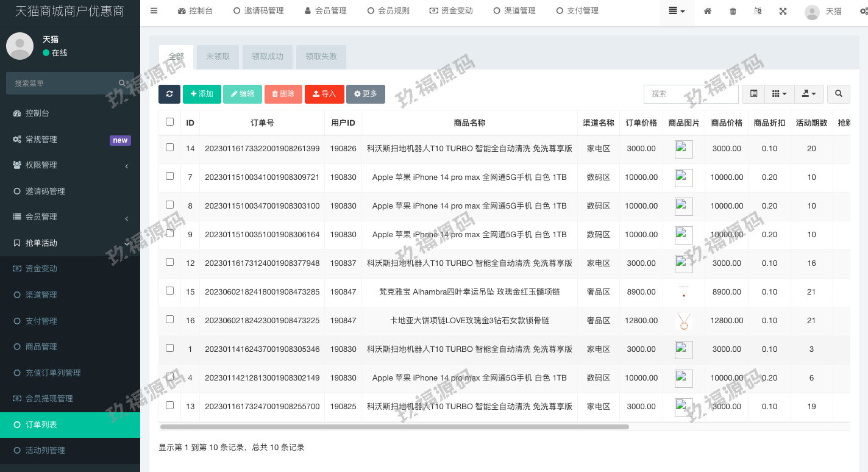
Task: Enter fullscreen with the expand icon
Action: click(x=783, y=11)
